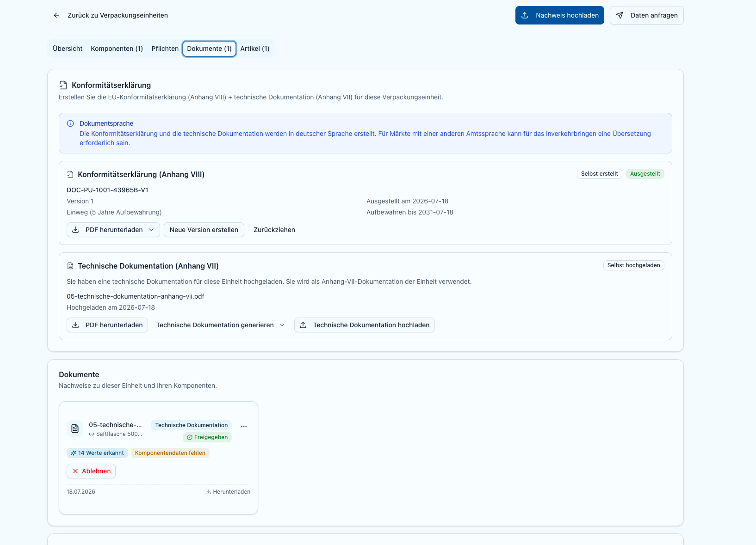
Task: Click the upload icon in Technische Dokumentation hochladen
Action: tap(303, 325)
